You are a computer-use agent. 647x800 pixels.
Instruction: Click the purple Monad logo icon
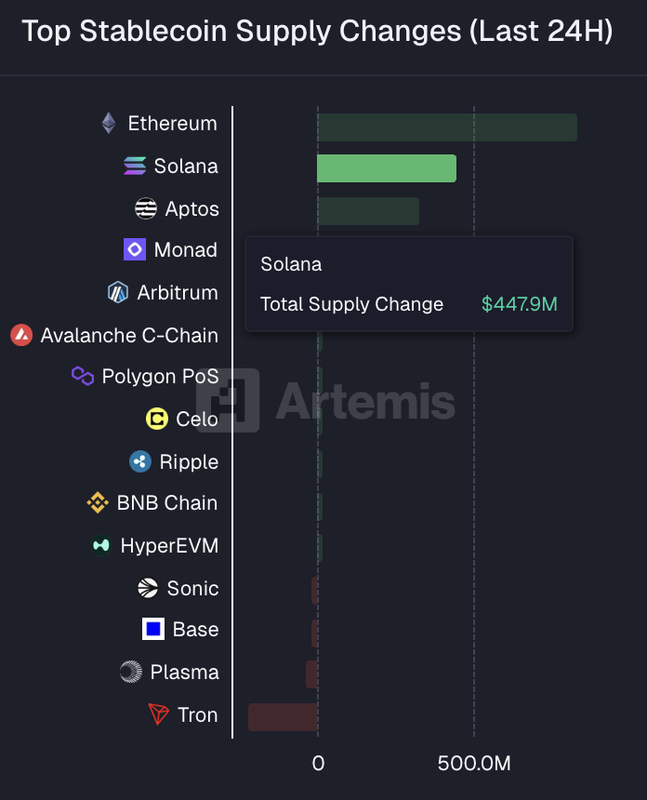coord(134,250)
